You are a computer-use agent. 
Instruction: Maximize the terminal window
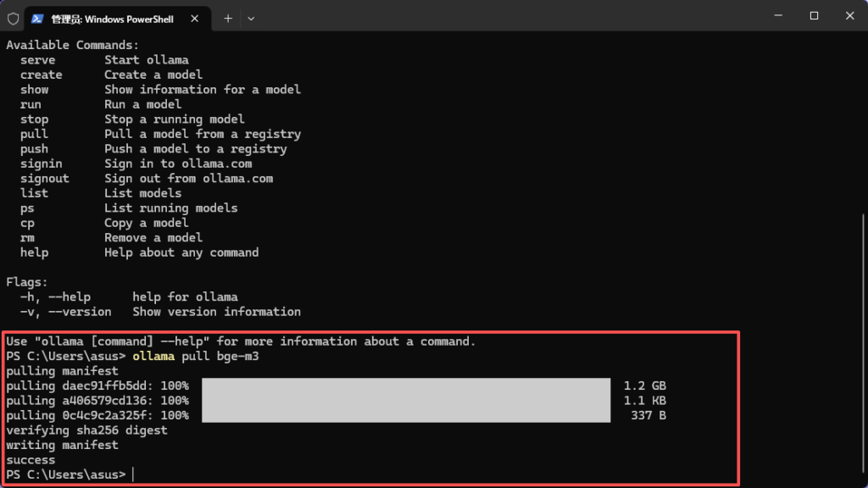(814, 16)
